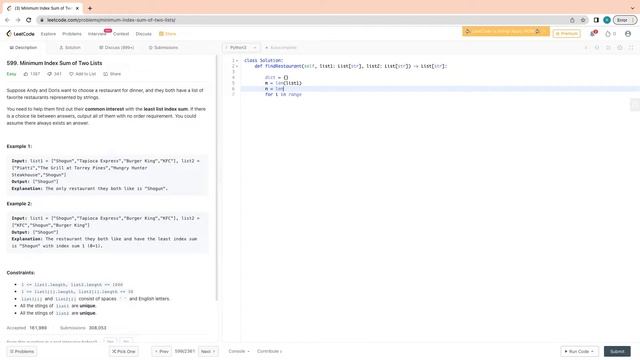Click No in interview feedback prompt
The height and width of the screenshot is (360, 640).
coord(126,341)
